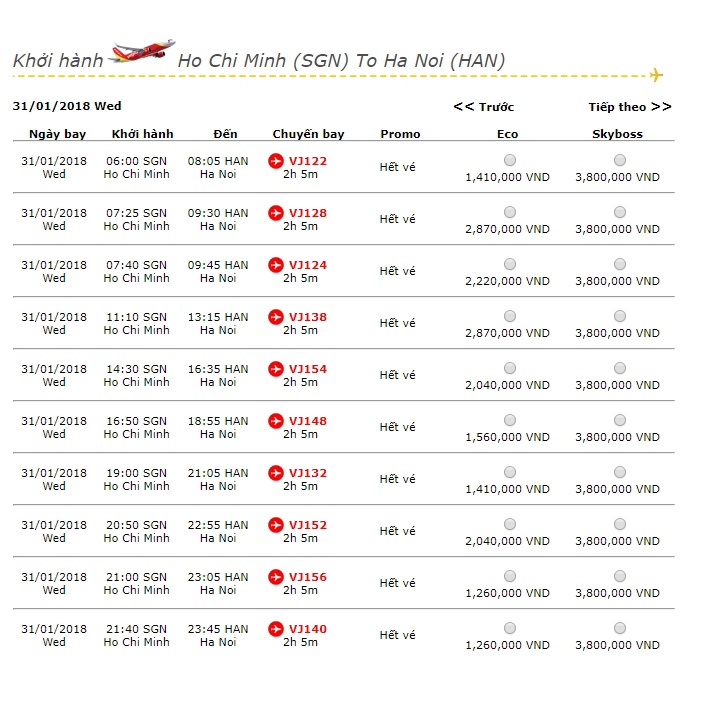The height and width of the screenshot is (702, 701).
Task: Select Skyboss fare for flight VJ128
Action: tap(620, 212)
